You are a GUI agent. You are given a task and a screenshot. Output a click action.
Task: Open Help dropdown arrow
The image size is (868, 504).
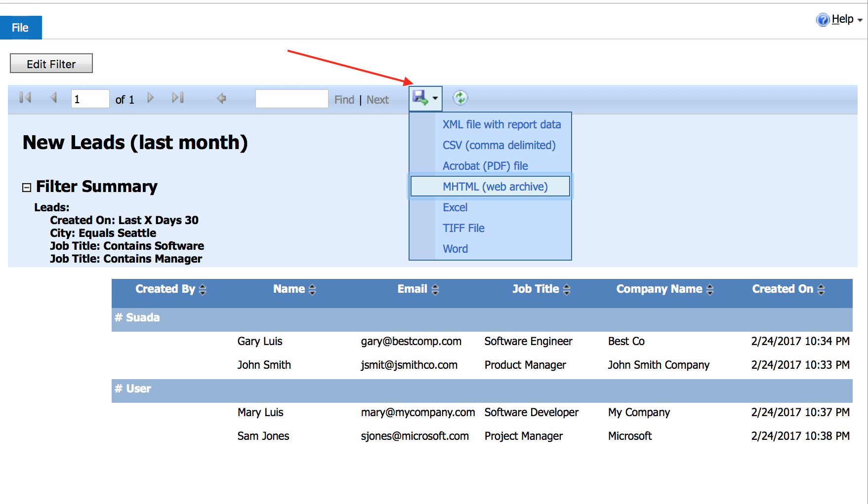tap(860, 20)
